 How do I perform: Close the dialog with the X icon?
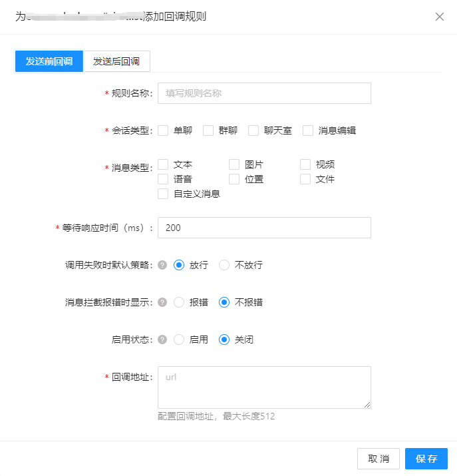tap(439, 17)
